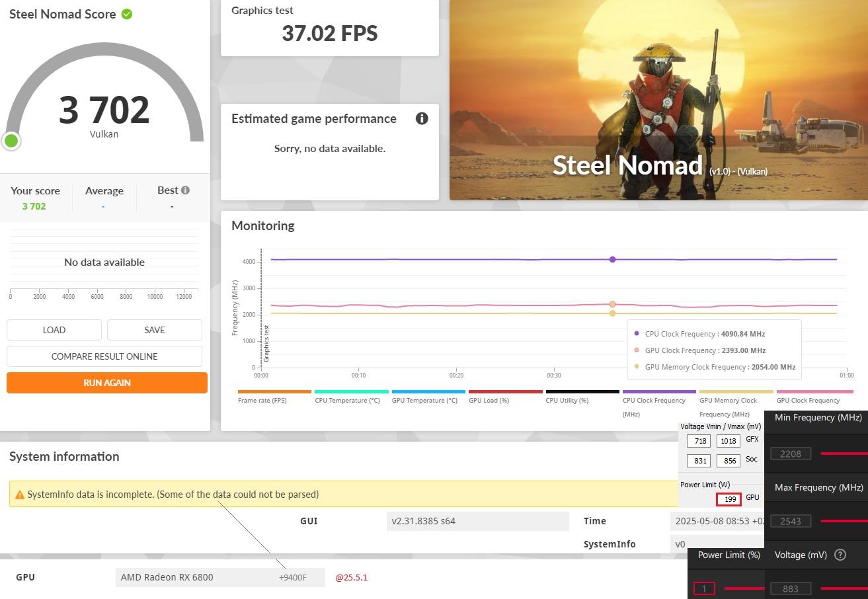Click the Max Frequency value 2543

coord(791,521)
